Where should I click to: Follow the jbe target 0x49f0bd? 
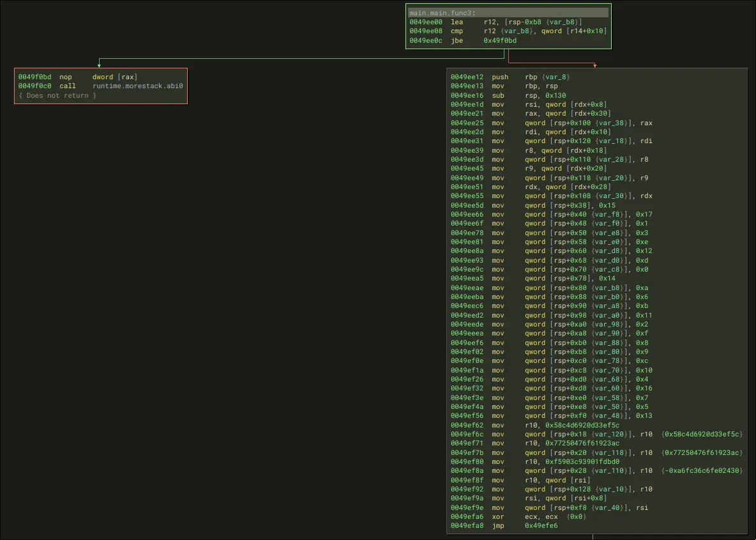click(x=500, y=40)
